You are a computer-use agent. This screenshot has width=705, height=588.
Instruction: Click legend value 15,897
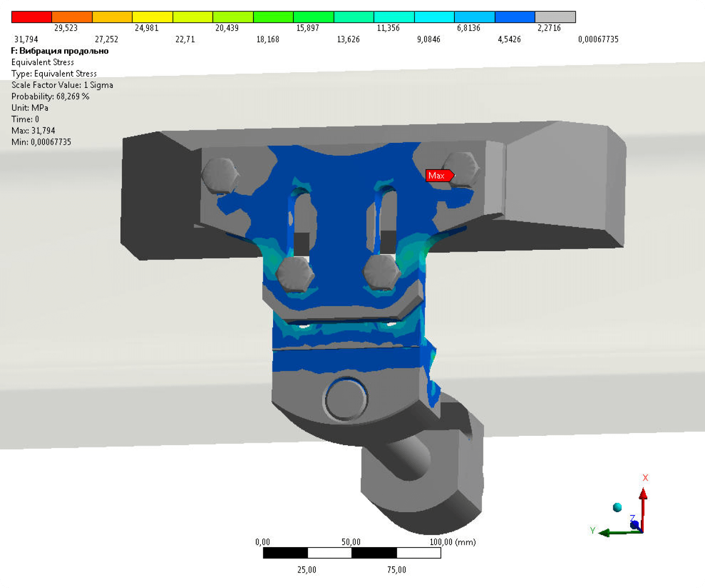(x=307, y=28)
